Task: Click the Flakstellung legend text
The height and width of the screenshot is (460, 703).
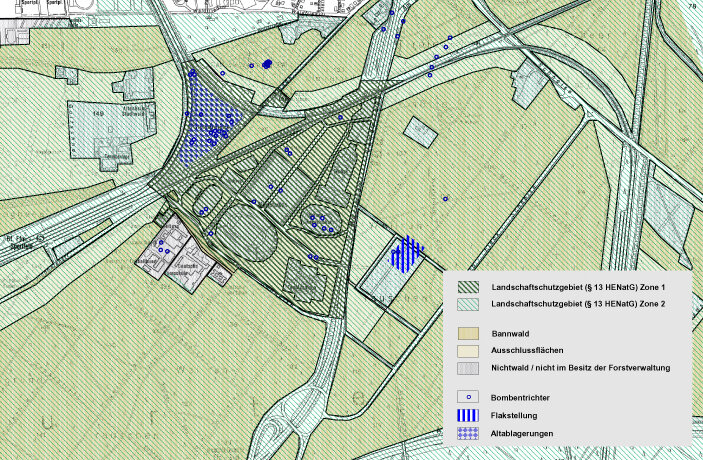Action: click(517, 415)
